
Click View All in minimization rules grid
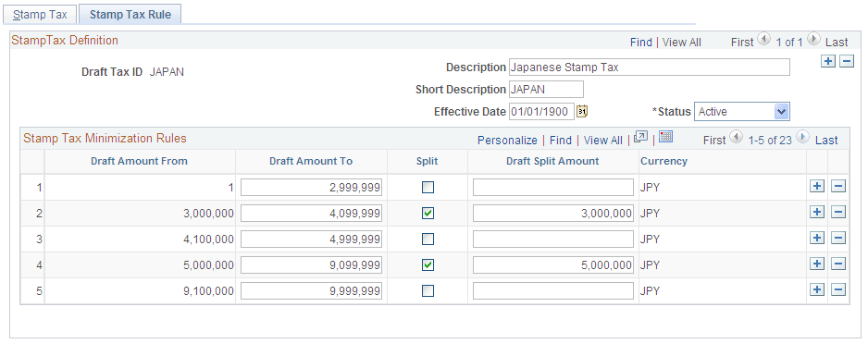(602, 141)
